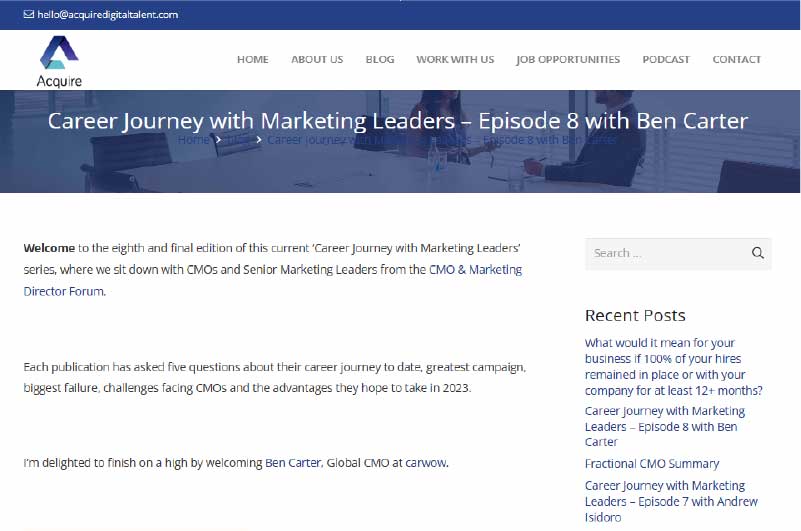
Task: Click the bold word 'Welcome' in the article
Action: tap(49, 248)
